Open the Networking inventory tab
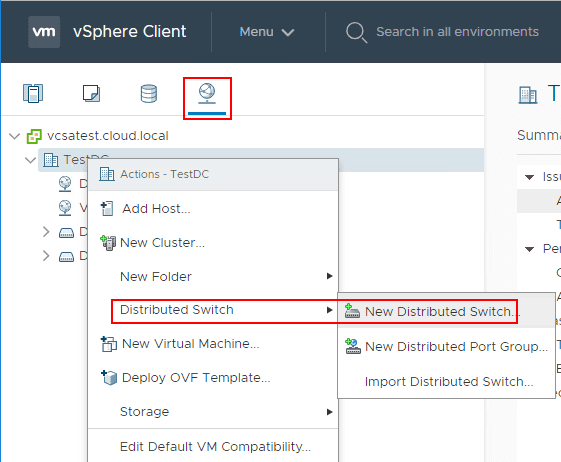561x462 pixels. pos(207,94)
